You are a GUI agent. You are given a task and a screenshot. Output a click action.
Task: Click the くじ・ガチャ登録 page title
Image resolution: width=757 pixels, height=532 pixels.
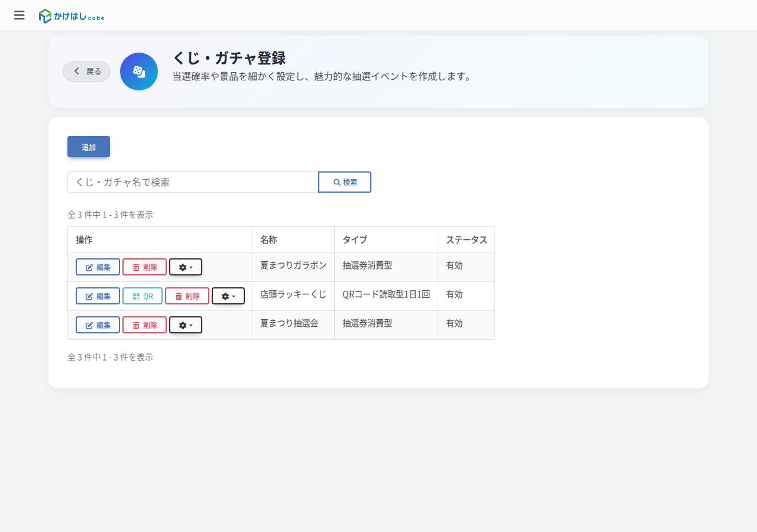(229, 58)
